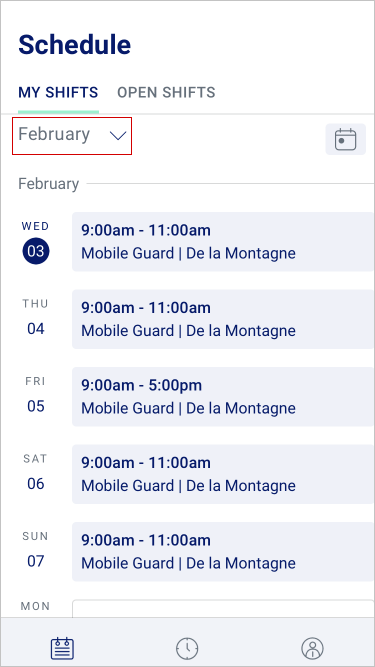Viewport: 375px width, 667px height.
Task: Open the calendar view icon
Action: (345, 139)
